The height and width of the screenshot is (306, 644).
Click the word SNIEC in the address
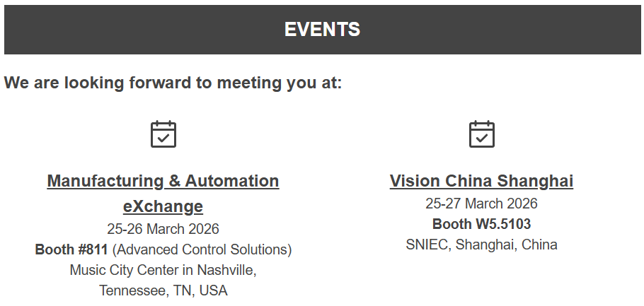tap(427, 245)
